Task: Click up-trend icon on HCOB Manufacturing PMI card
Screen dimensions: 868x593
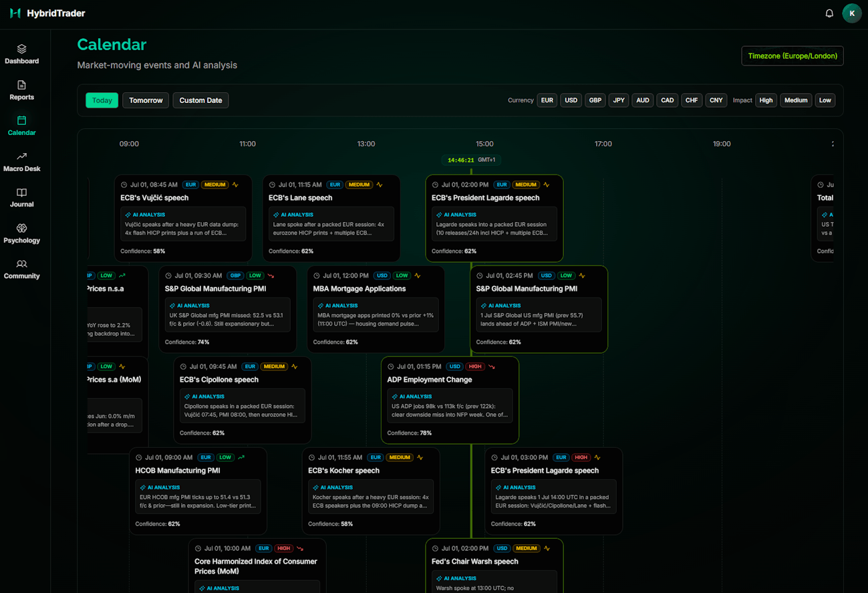Action: point(241,457)
